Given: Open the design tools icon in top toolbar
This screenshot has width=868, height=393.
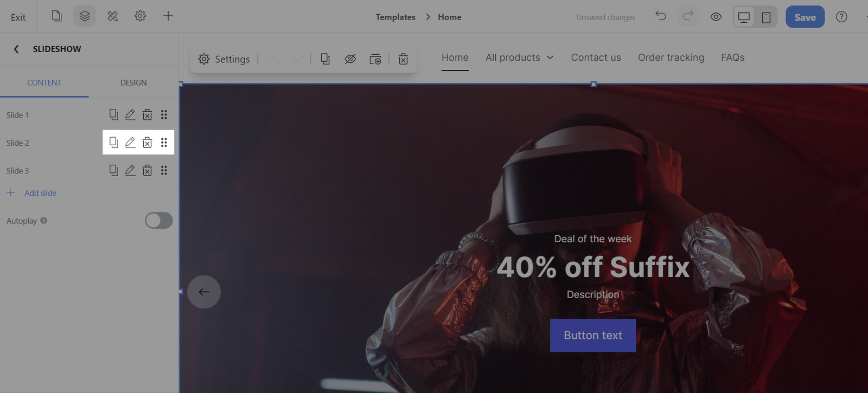Looking at the screenshot, I should click(112, 16).
